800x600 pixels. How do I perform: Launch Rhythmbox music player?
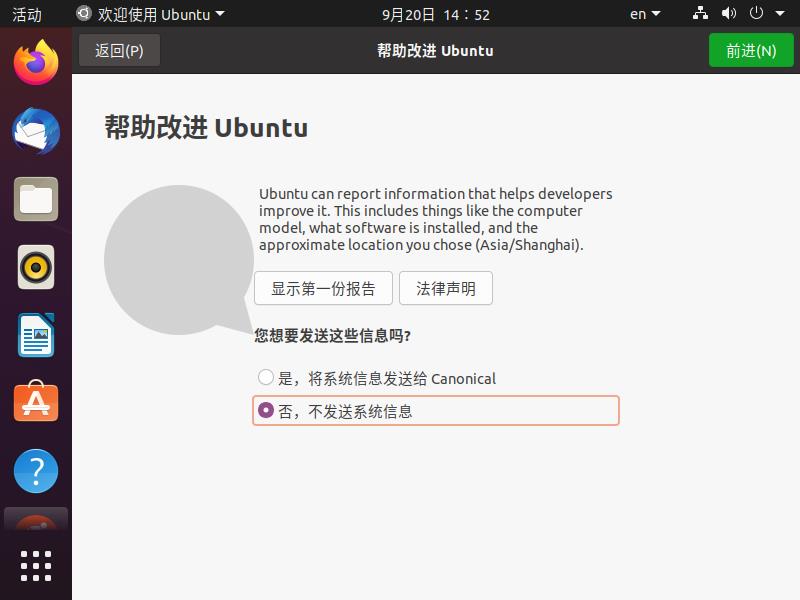click(36, 267)
